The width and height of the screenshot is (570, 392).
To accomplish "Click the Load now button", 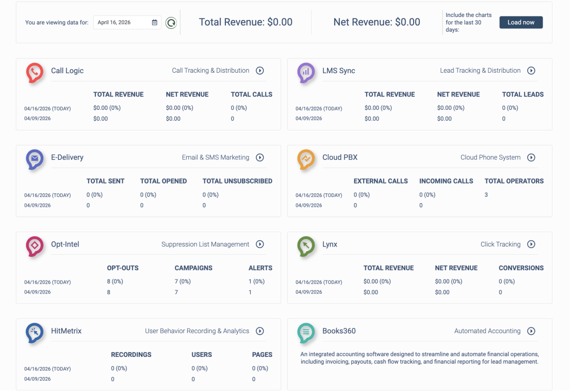I will click(520, 23).
